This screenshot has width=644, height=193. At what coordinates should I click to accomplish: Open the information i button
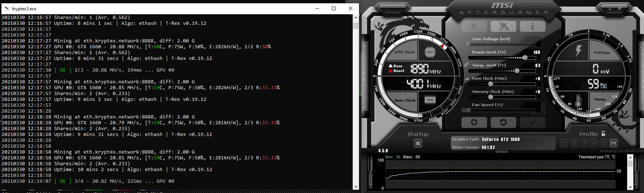pyautogui.click(x=532, y=26)
